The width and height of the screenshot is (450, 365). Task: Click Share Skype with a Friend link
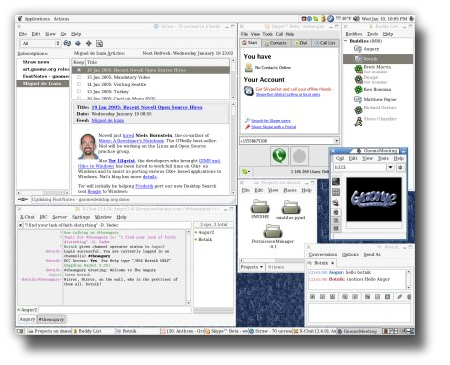click(273, 127)
